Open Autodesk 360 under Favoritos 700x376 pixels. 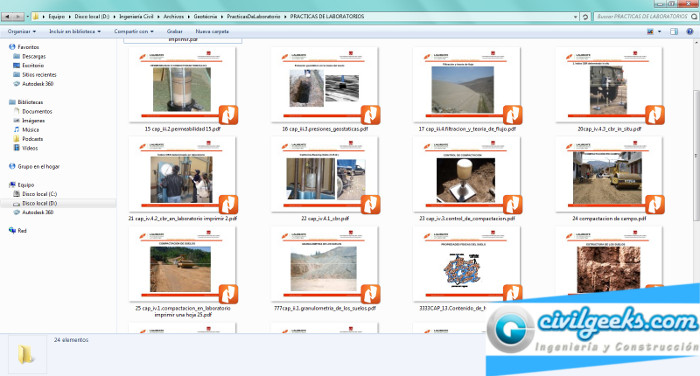coord(33,84)
